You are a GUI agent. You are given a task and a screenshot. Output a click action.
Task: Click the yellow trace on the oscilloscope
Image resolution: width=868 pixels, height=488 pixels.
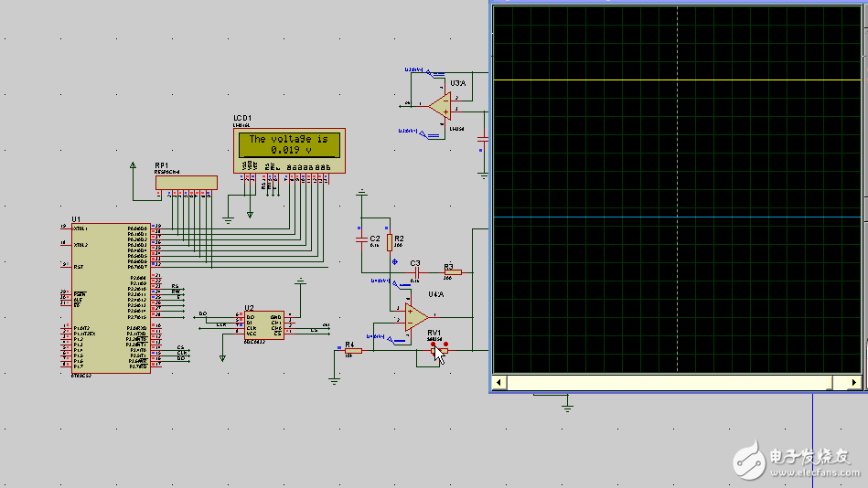(677, 80)
